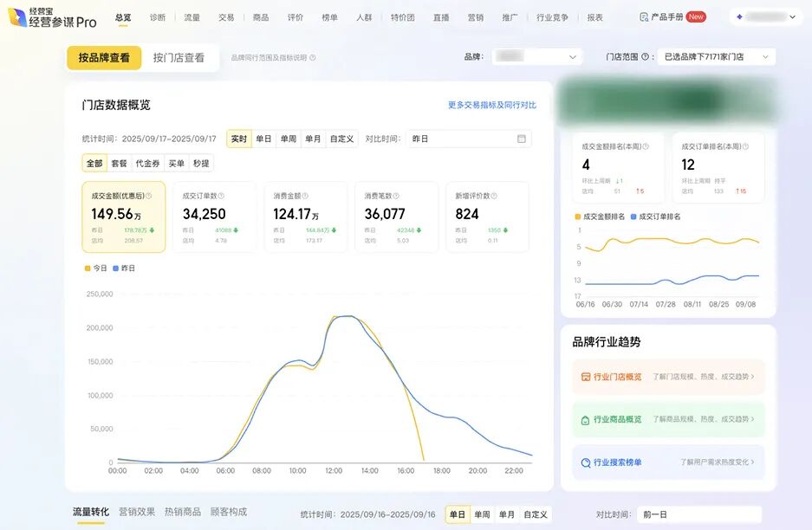Click info icon on 成交金额(优惠后) card
The image size is (812, 530).
coord(147,195)
